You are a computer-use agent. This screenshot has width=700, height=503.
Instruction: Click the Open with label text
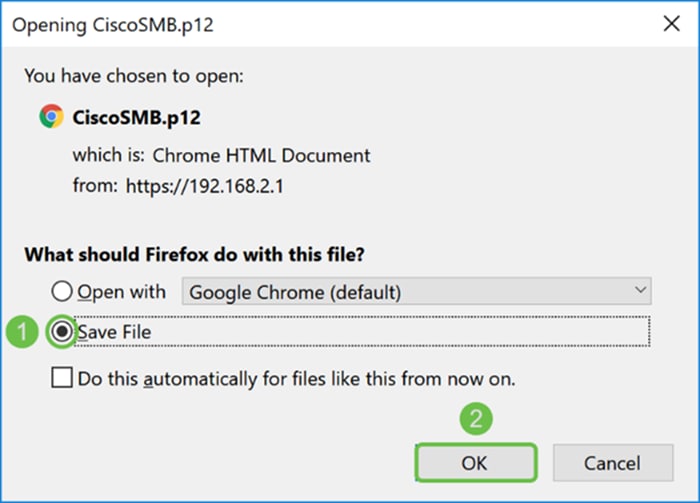121,292
